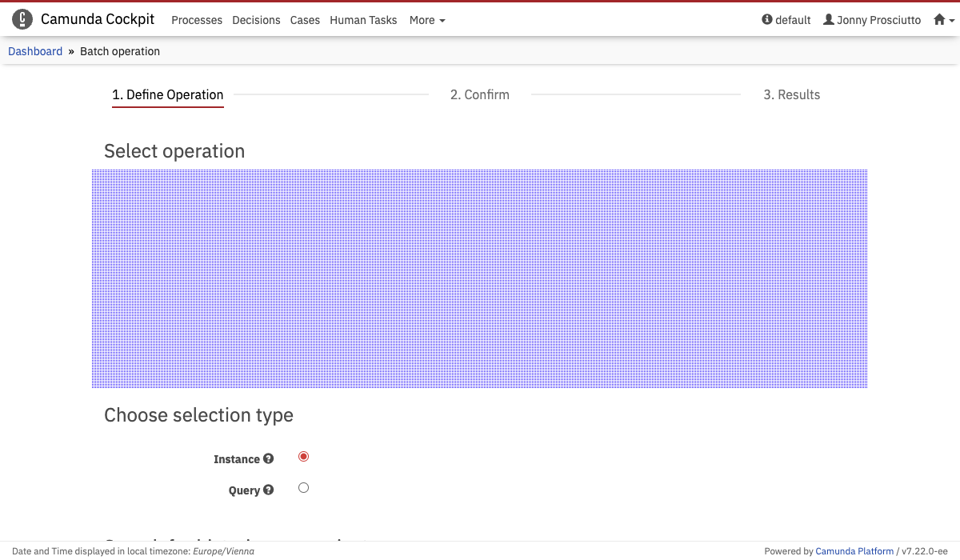Show help for Instance selection type
The height and width of the screenshot is (560, 960).
tap(269, 459)
